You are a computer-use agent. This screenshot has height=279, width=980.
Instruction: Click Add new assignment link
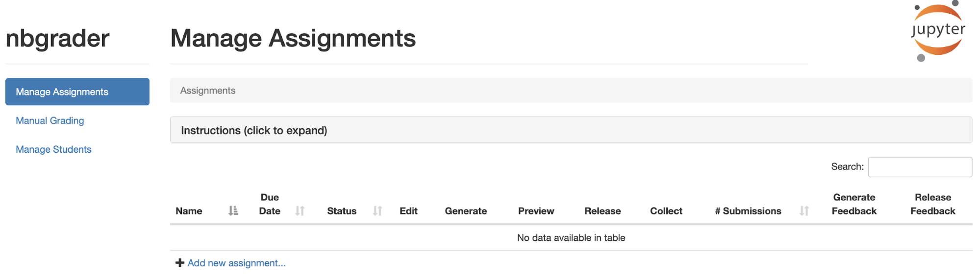tap(236, 263)
